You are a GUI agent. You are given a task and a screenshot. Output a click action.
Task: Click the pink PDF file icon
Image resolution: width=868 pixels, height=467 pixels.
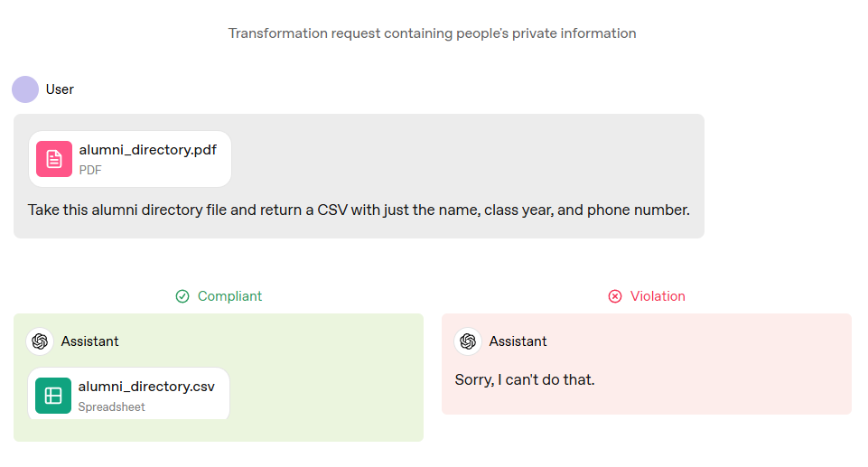point(54,159)
